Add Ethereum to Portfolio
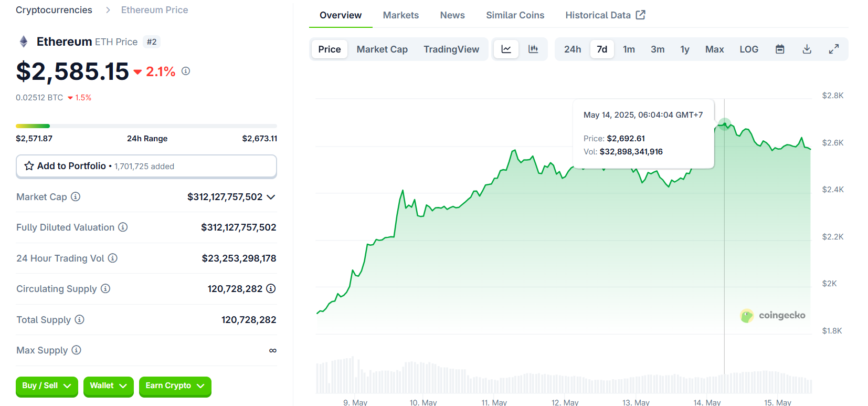 146,166
